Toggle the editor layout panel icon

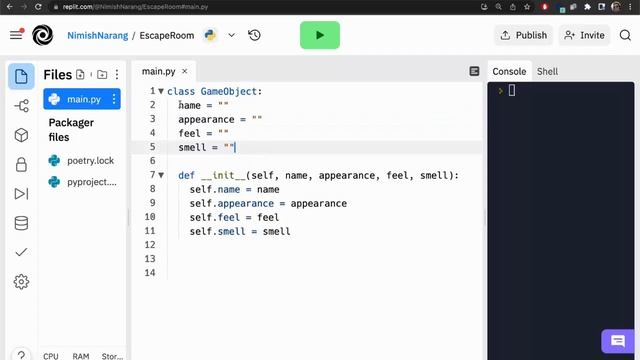coord(474,71)
